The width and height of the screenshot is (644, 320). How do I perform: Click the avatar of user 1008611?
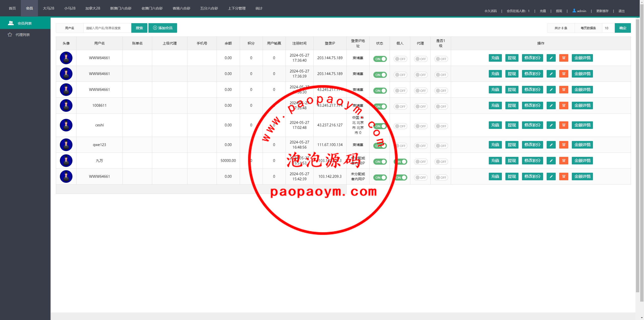click(66, 105)
